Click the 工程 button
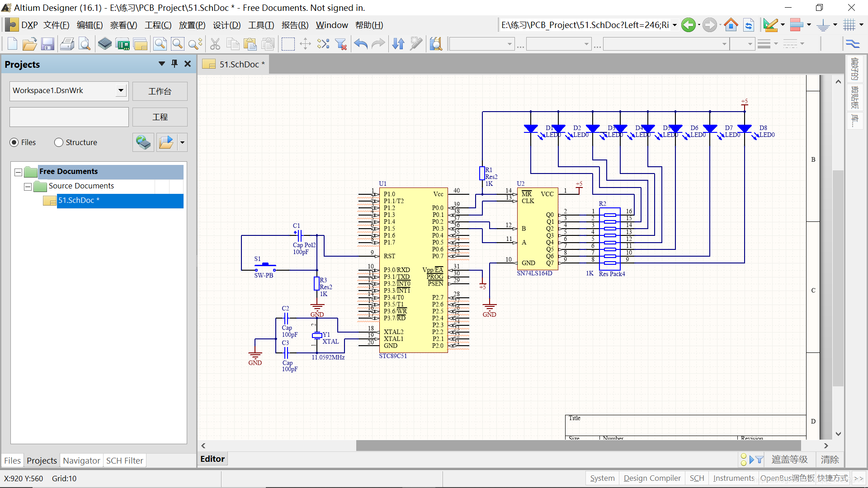The width and height of the screenshot is (868, 488). (160, 117)
